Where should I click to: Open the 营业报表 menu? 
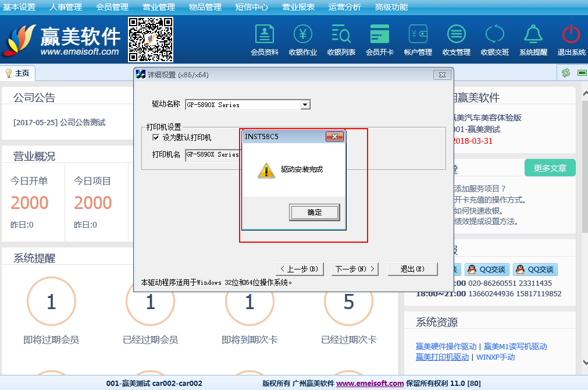[298, 7]
